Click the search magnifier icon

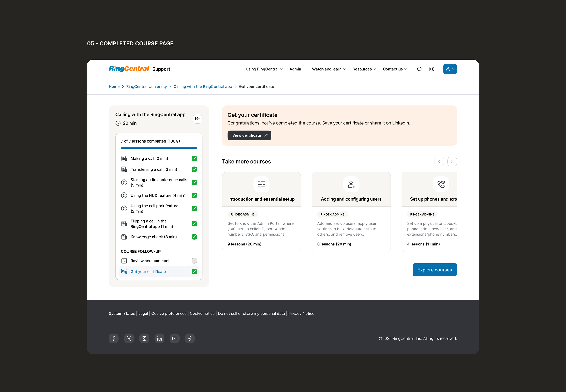419,69
